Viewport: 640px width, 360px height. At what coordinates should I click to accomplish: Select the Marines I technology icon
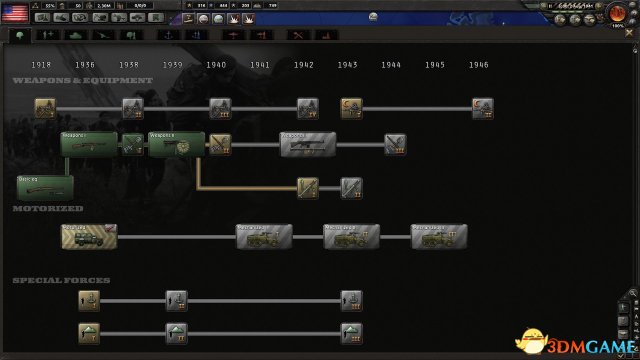coord(89,301)
